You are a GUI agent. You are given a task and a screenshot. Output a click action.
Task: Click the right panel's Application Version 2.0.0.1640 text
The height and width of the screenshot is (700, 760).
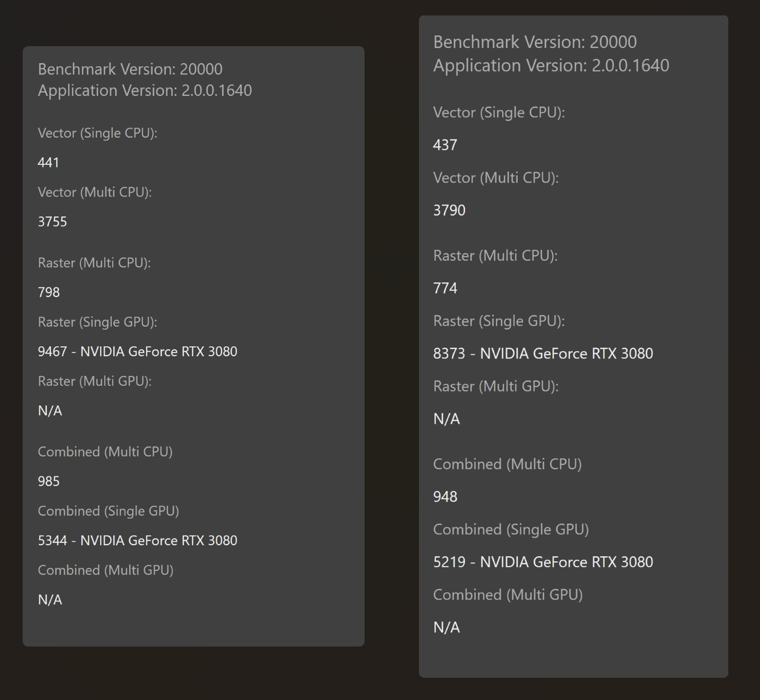tap(551, 66)
